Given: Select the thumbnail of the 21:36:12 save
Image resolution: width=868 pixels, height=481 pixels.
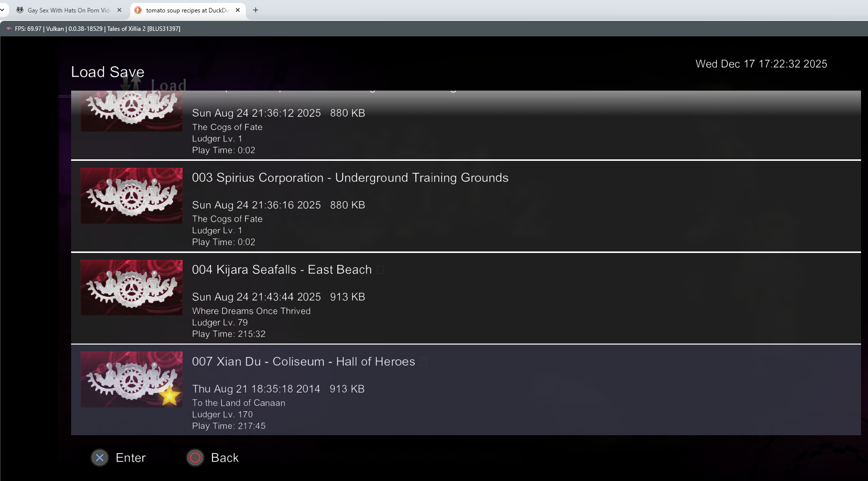Looking at the screenshot, I should (131, 111).
